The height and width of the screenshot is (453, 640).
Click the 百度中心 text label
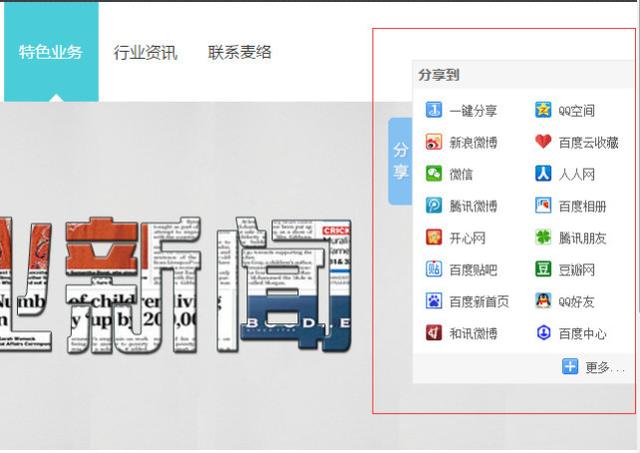(582, 333)
